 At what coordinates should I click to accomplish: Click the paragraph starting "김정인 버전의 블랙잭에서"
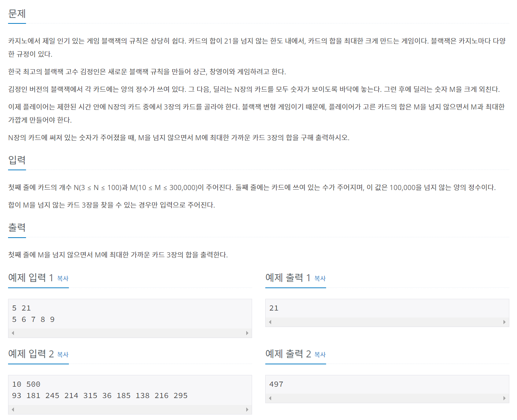tap(254, 89)
